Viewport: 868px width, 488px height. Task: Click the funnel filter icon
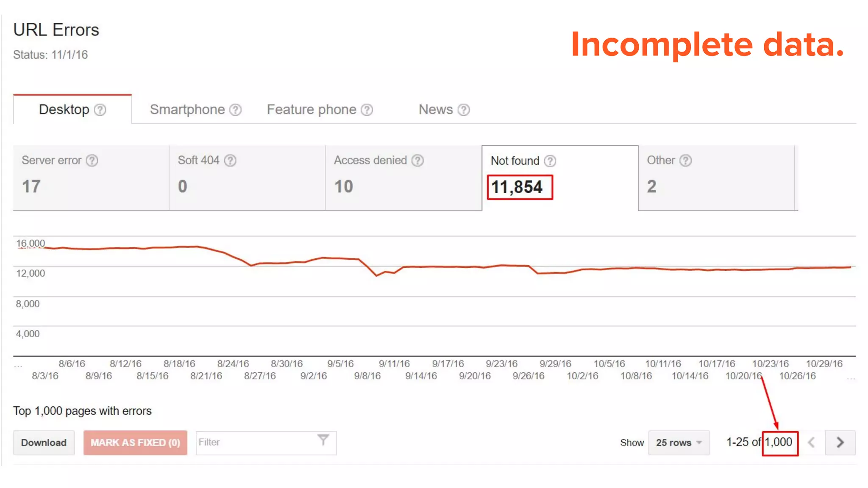(x=323, y=440)
